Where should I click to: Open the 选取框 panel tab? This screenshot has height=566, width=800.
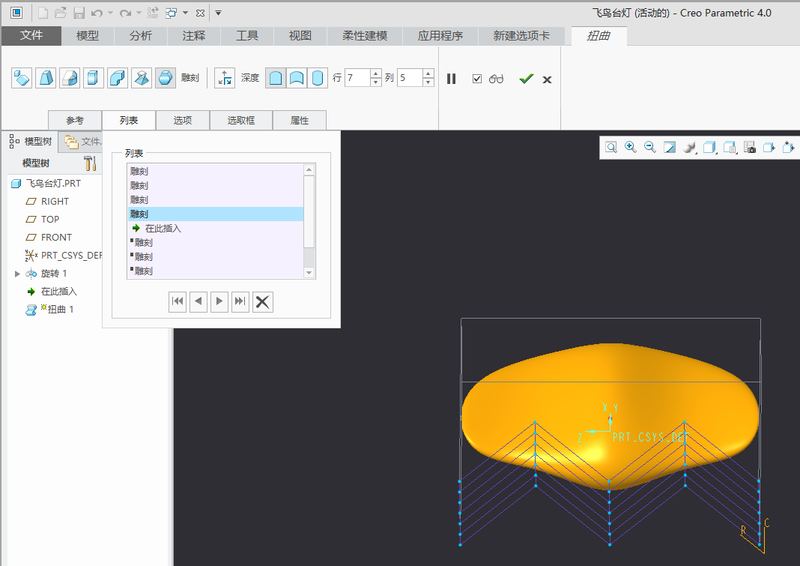tap(241, 120)
